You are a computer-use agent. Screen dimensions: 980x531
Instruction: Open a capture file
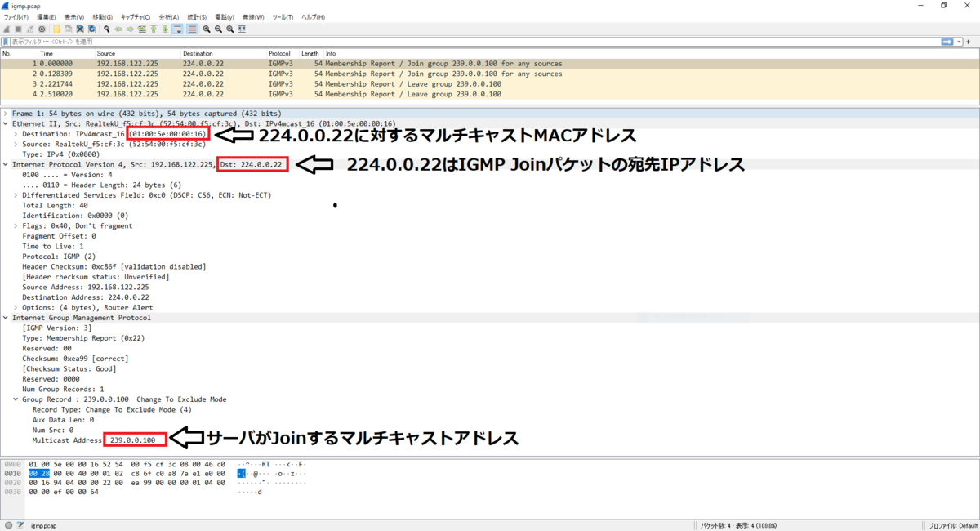click(x=56, y=29)
